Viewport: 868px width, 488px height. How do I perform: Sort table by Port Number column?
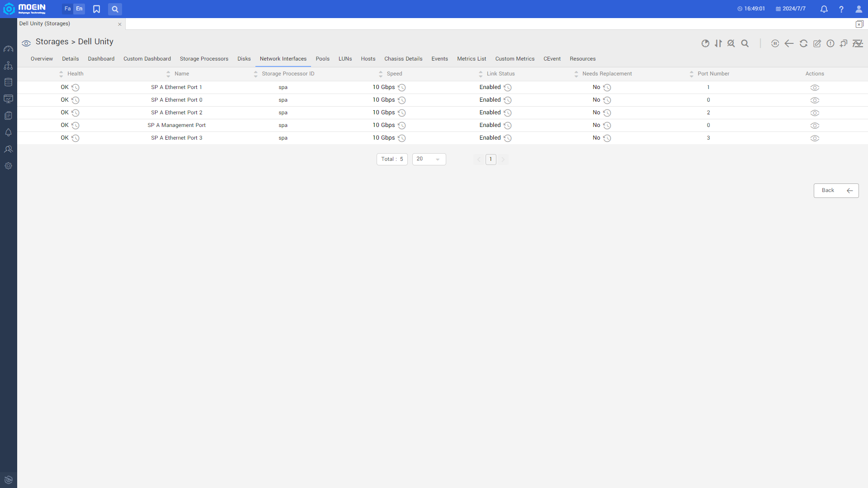point(691,74)
